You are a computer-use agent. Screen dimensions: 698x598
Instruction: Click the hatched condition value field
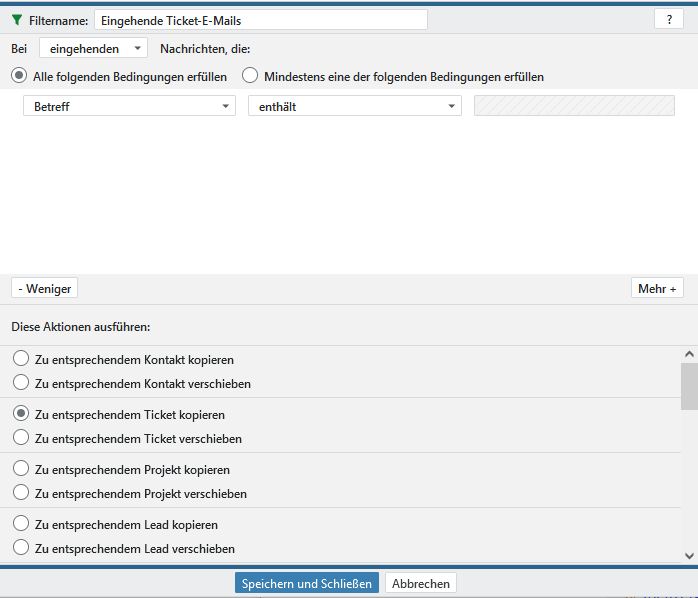click(x=574, y=107)
